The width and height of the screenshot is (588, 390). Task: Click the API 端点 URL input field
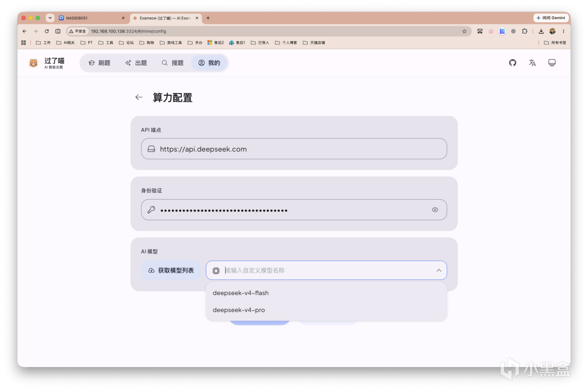click(x=294, y=149)
